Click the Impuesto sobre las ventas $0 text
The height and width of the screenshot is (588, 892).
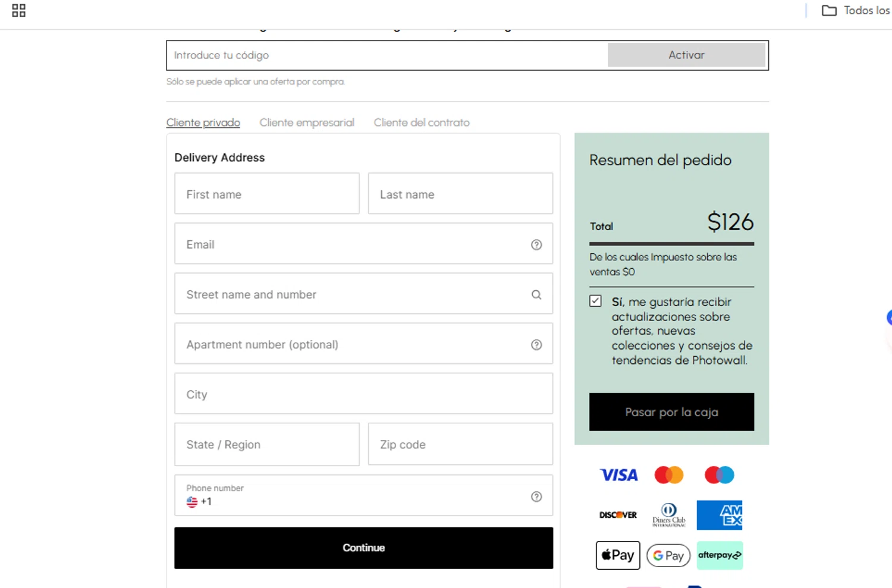[x=663, y=265]
